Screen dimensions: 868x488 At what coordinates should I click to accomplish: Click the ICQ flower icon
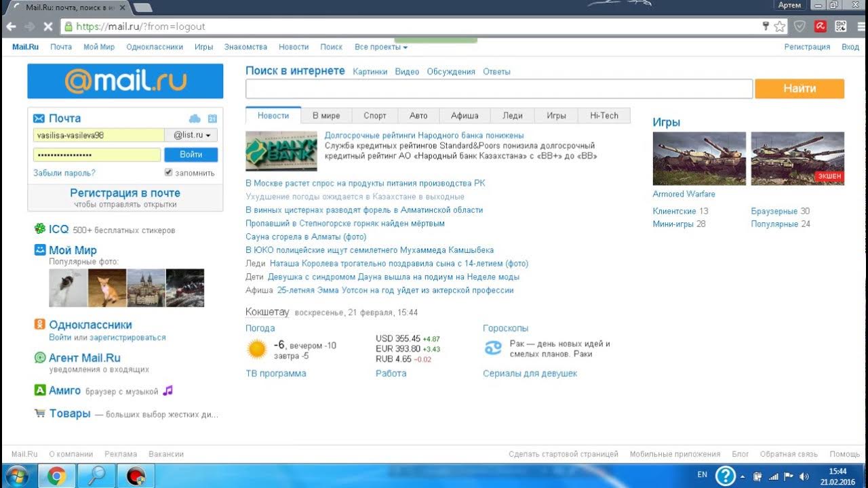click(40, 229)
